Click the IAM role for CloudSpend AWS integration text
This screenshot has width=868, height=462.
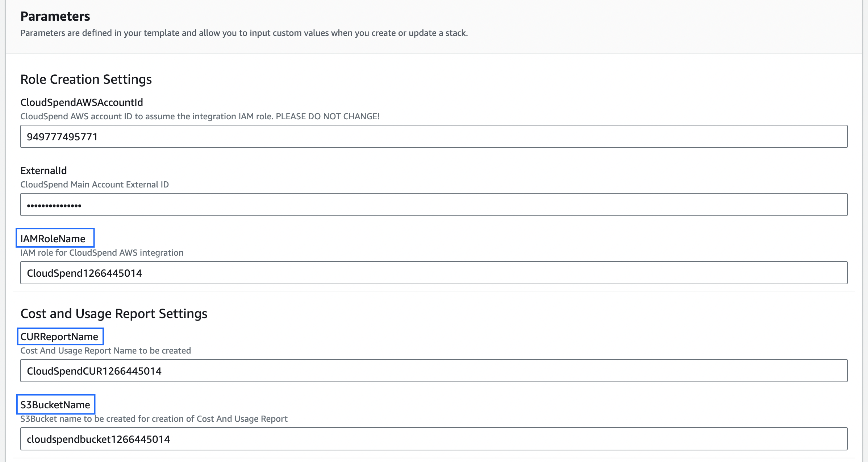[102, 253]
